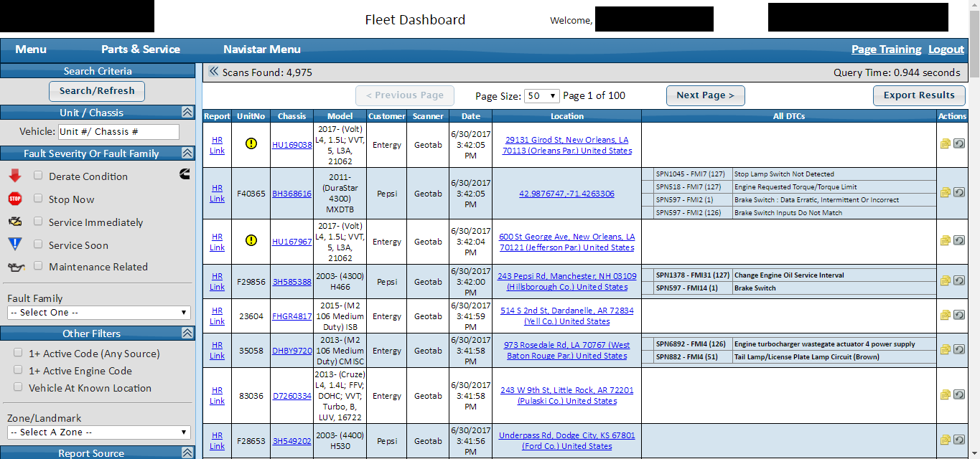Open the Navistar Menu

(262, 49)
